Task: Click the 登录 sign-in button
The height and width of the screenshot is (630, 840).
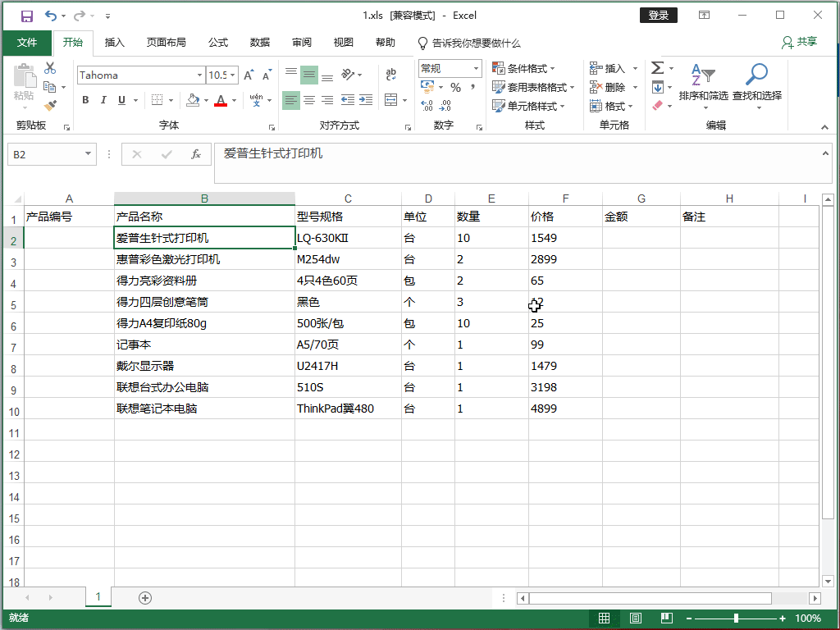Action: [659, 16]
